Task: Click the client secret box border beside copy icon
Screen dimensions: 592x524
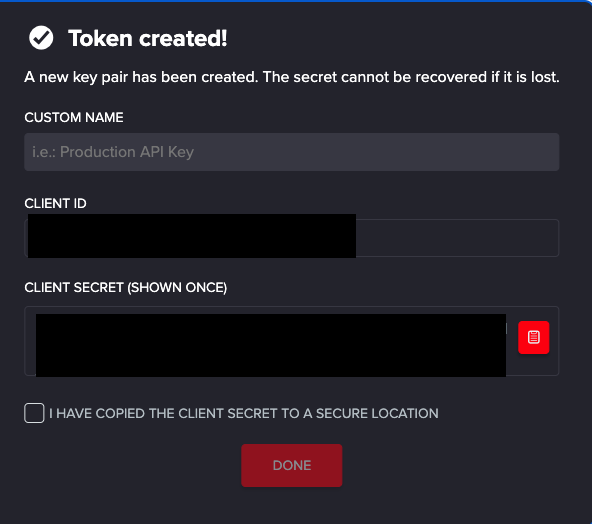Action: [x=554, y=341]
